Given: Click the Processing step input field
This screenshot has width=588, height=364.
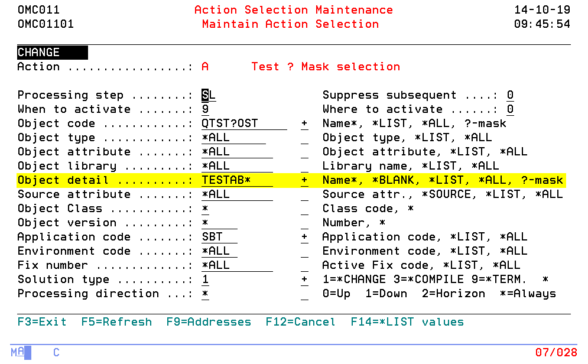Looking at the screenshot, I should 209,95.
